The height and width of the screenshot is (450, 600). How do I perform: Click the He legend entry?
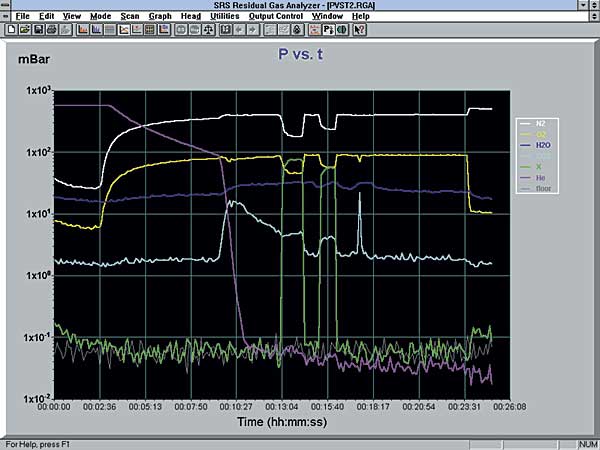(540, 178)
